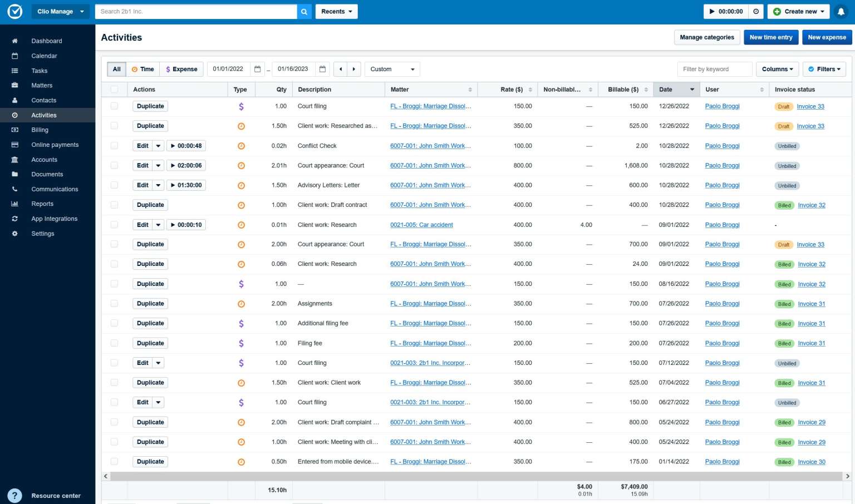Open the Matters section in the sidebar
The width and height of the screenshot is (855, 504).
pyautogui.click(x=42, y=85)
